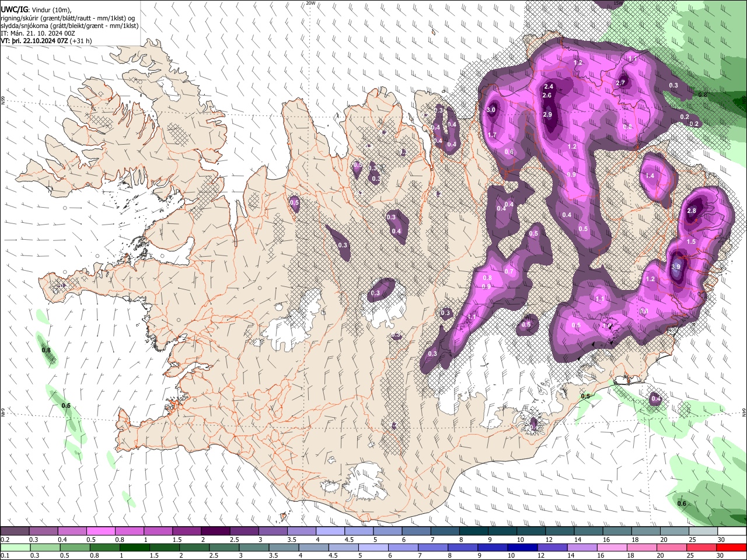
Task: Click the '1.4' value in the isolated pink patch
Action: tap(650, 176)
